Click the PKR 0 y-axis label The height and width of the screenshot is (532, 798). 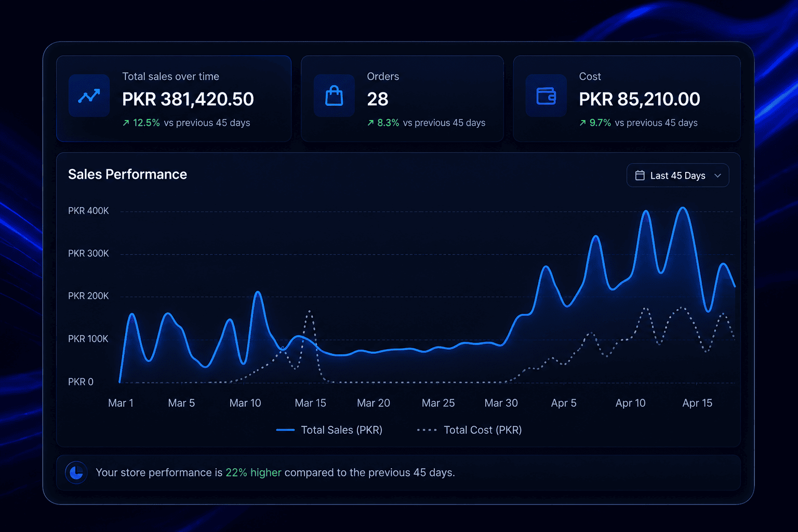[x=81, y=382]
